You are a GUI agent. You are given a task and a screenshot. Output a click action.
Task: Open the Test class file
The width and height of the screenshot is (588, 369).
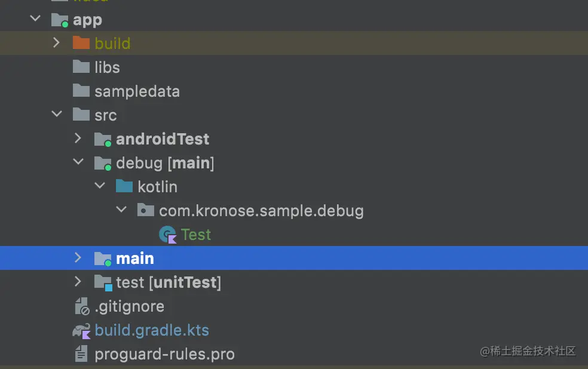[x=196, y=235]
